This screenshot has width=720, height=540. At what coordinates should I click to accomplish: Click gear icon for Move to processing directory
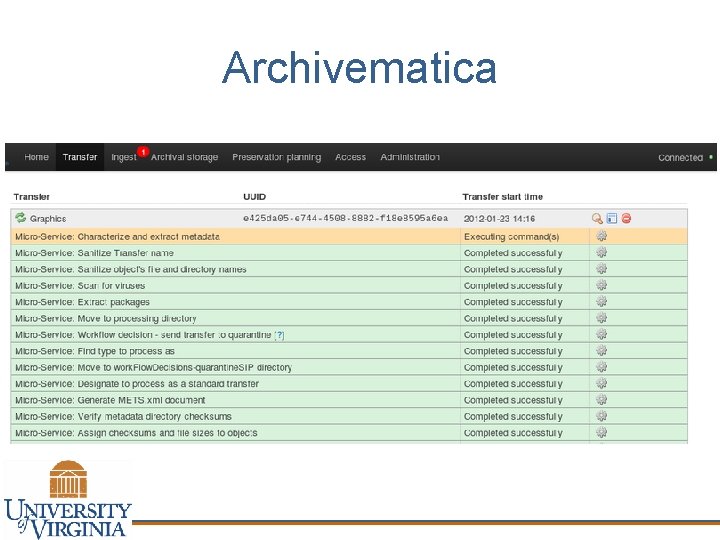(x=602, y=318)
